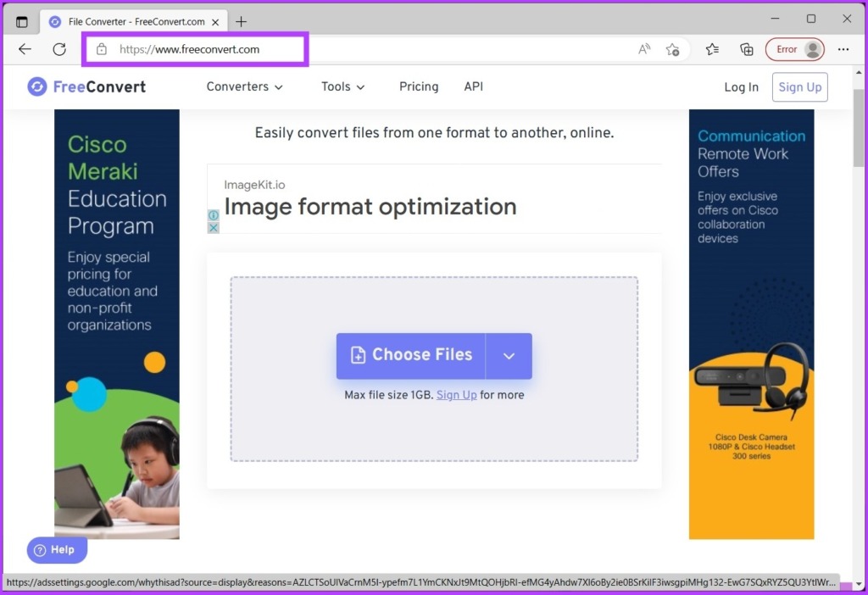Open the Favorites list icon

[713, 49]
